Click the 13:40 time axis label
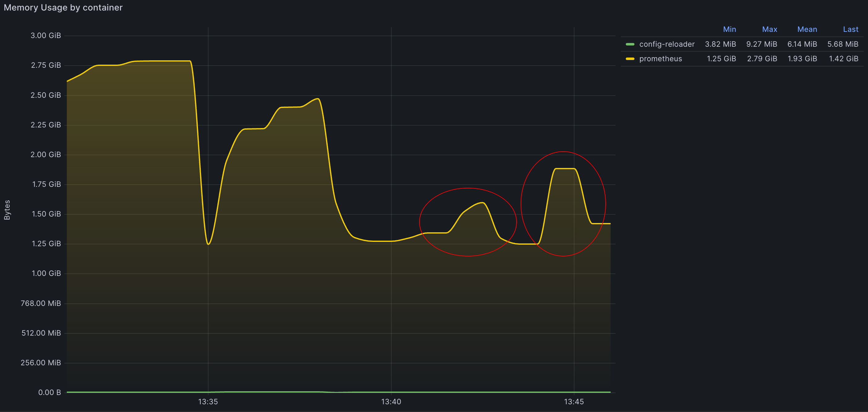The image size is (868, 412). tap(392, 401)
